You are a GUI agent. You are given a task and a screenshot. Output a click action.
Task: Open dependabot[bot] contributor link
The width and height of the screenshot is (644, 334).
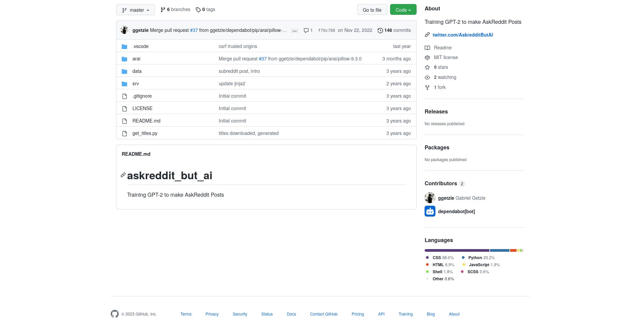pos(456,211)
